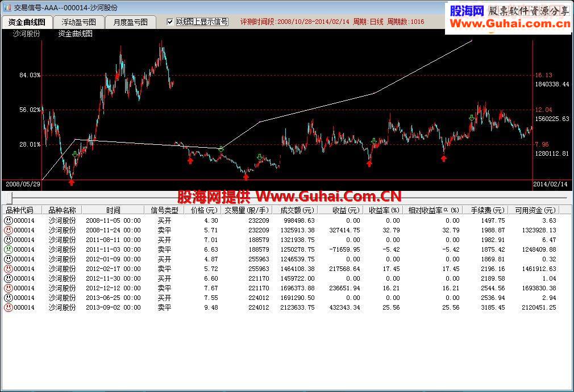Click the red smiley icon in the 2012-02-17 row
Viewport: 574px width, 392px height.
pos(8,269)
